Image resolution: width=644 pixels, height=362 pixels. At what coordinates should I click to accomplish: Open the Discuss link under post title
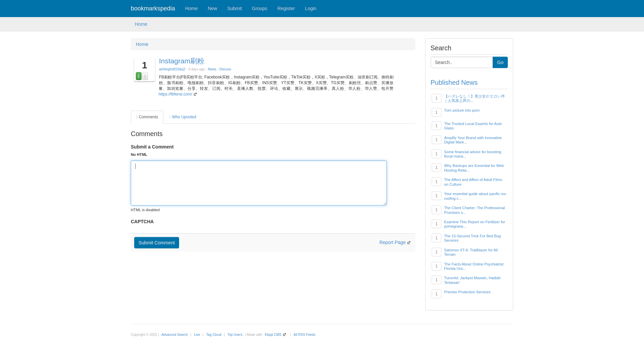(225, 69)
